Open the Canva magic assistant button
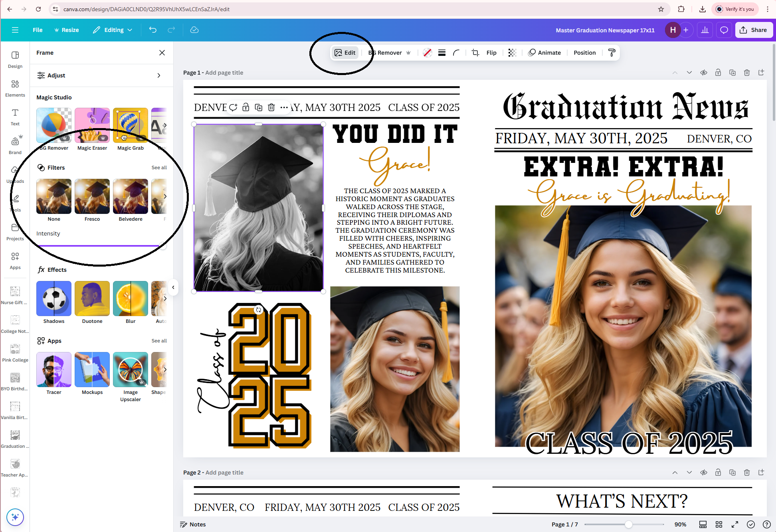Viewport: 776px width, 532px height. point(15,517)
